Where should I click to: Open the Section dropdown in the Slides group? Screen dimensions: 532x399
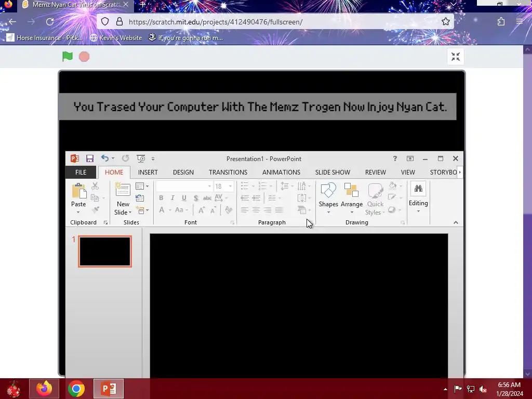coord(142,210)
